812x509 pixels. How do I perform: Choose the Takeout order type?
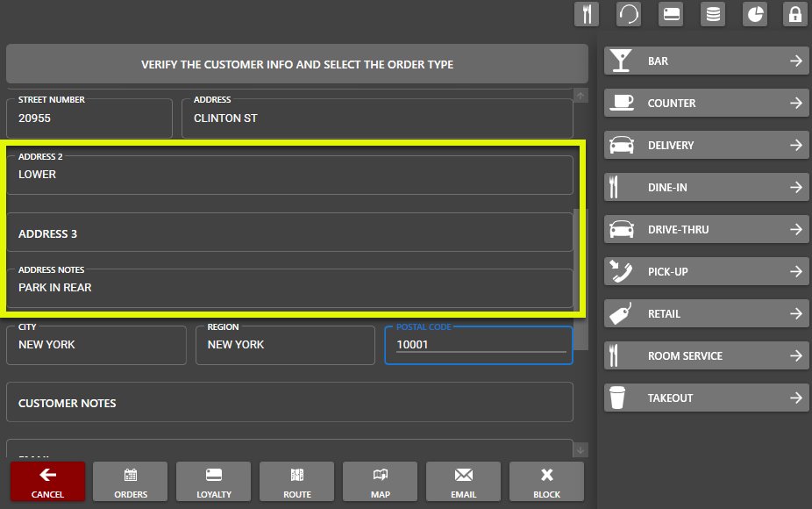706,398
